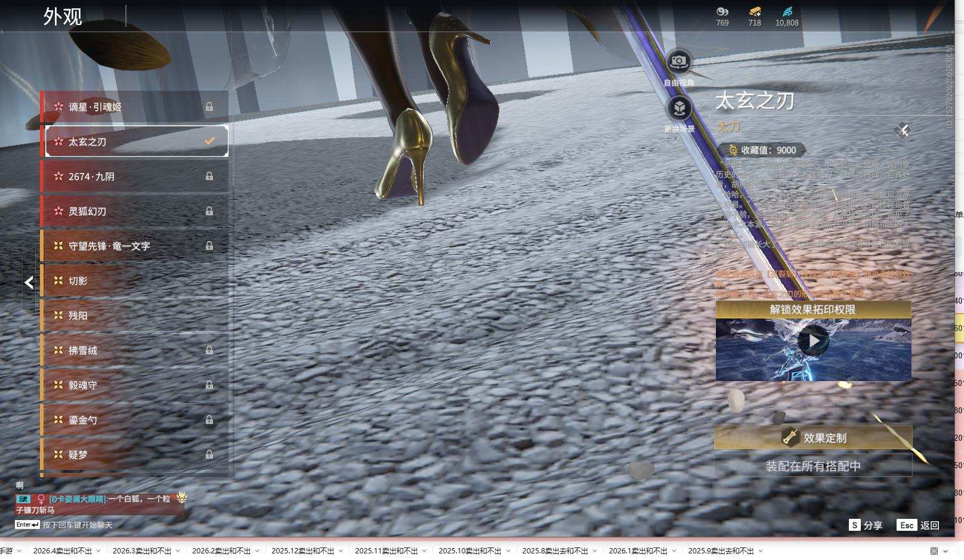Switch to the 2026.2卖出和不出 sheet tab

221,551
